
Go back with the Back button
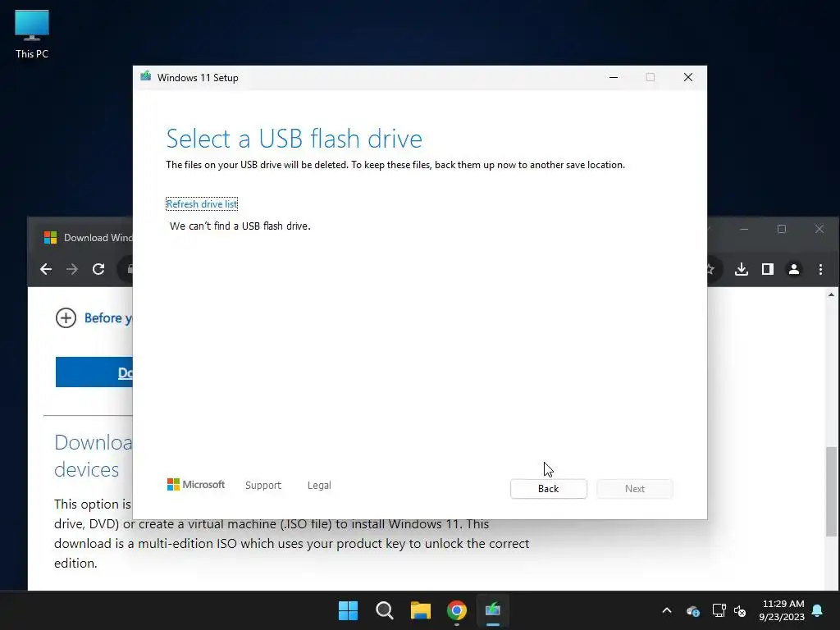coord(548,489)
